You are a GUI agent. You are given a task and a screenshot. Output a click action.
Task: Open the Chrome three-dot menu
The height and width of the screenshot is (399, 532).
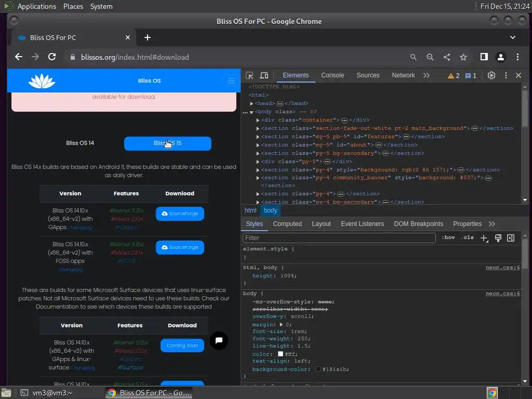point(517,57)
